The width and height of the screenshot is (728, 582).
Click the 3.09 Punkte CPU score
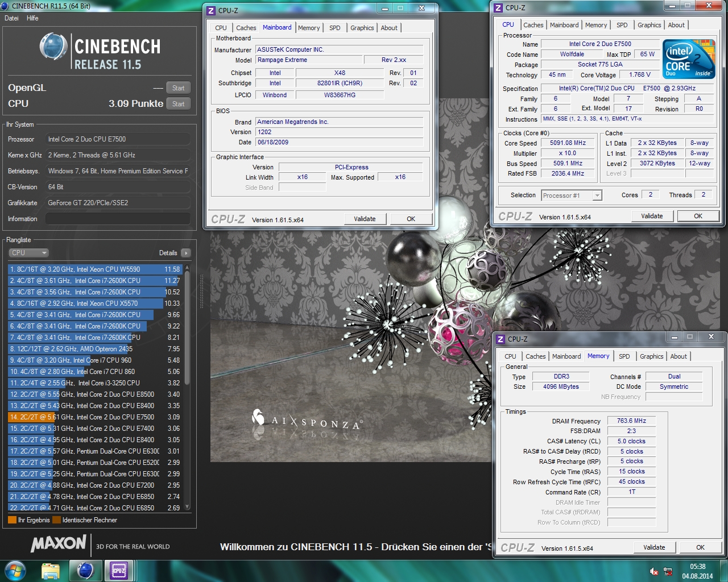click(x=136, y=103)
